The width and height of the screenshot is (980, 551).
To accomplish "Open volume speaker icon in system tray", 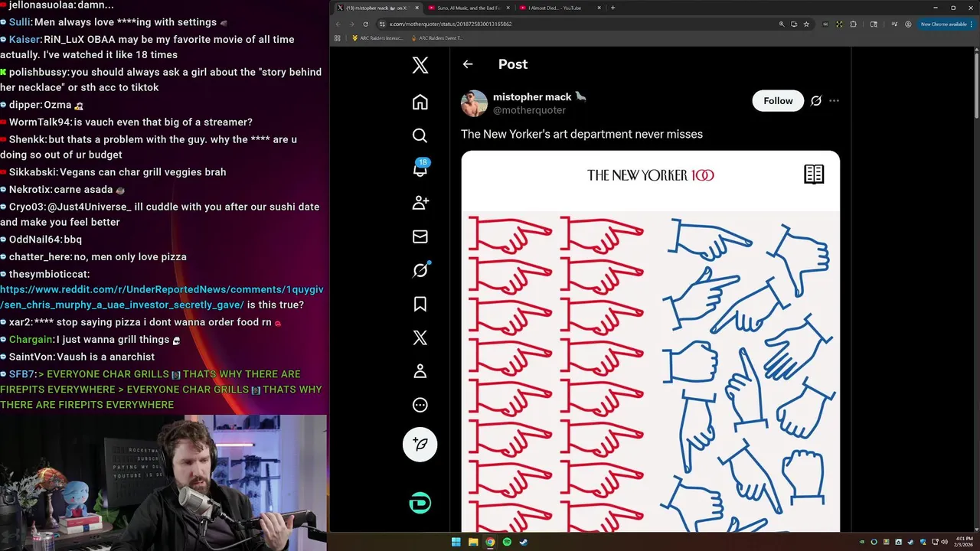I will click(944, 542).
